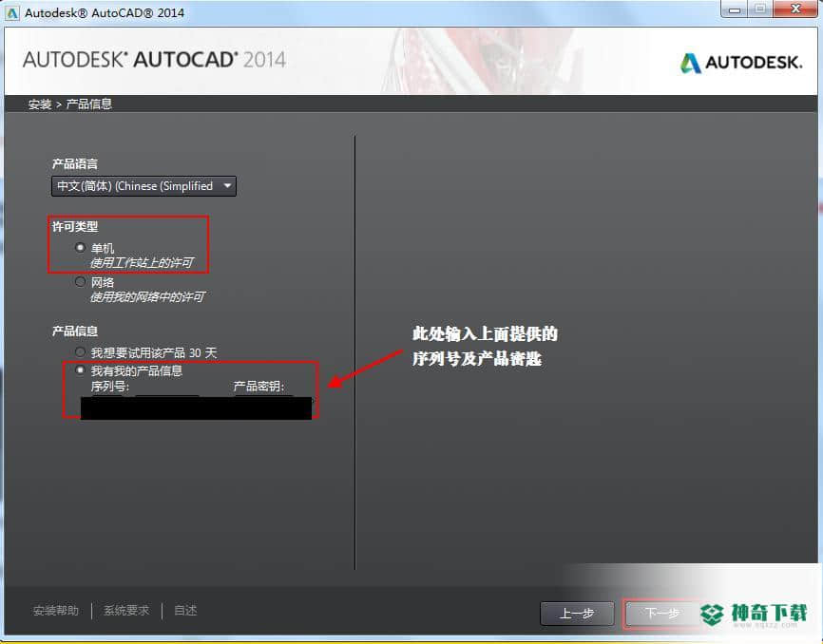
Task: Choose 我想要试用该产品 30 天 trial option
Action: 81,352
